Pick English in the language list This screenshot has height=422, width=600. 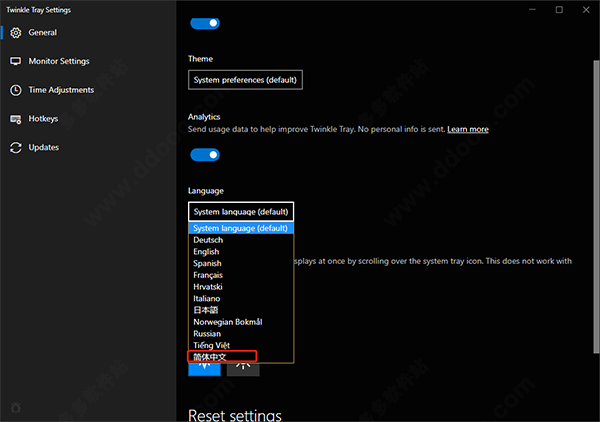point(241,252)
